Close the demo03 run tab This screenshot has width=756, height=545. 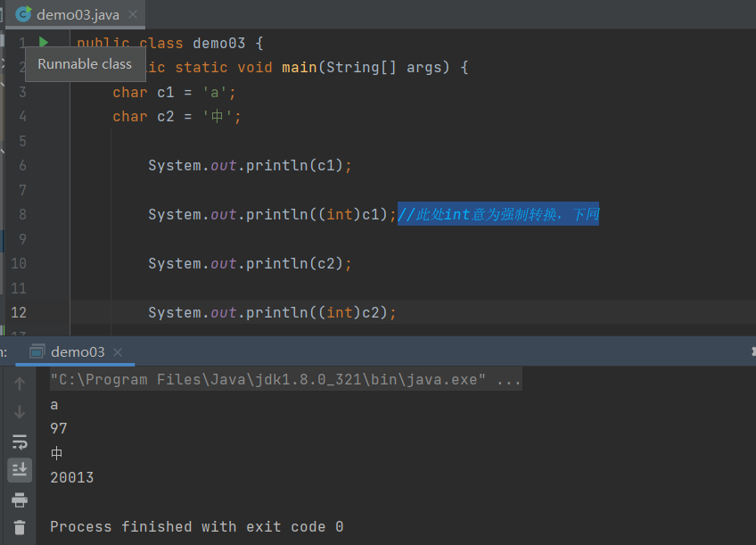point(118,352)
